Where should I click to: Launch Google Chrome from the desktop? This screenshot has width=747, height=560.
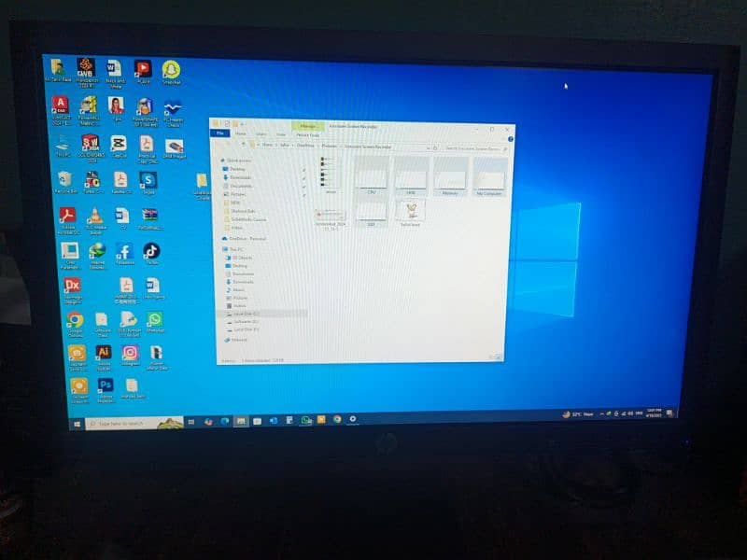75,324
